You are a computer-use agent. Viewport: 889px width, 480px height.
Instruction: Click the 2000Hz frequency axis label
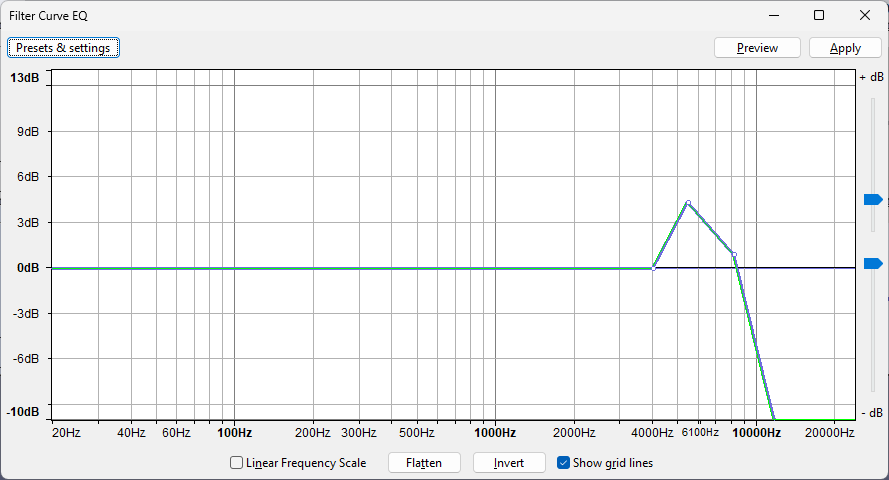574,433
